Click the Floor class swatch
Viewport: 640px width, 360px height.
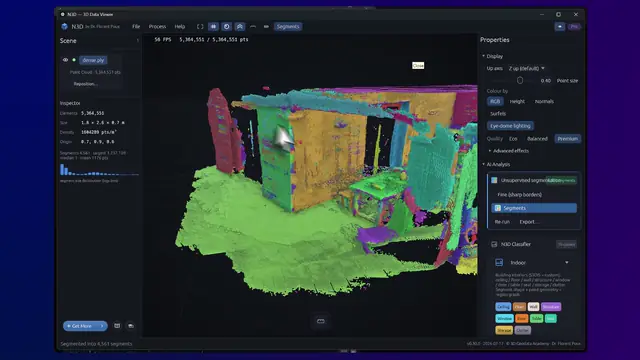pos(519,307)
